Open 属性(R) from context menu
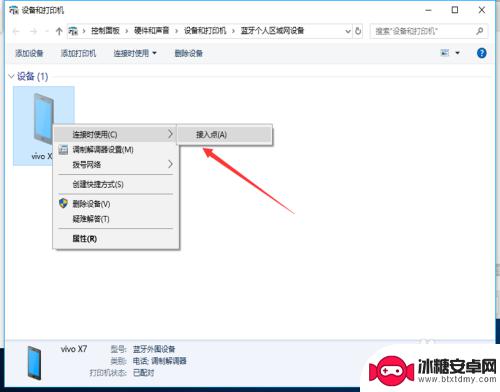The height and width of the screenshot is (392, 500). click(x=116, y=239)
